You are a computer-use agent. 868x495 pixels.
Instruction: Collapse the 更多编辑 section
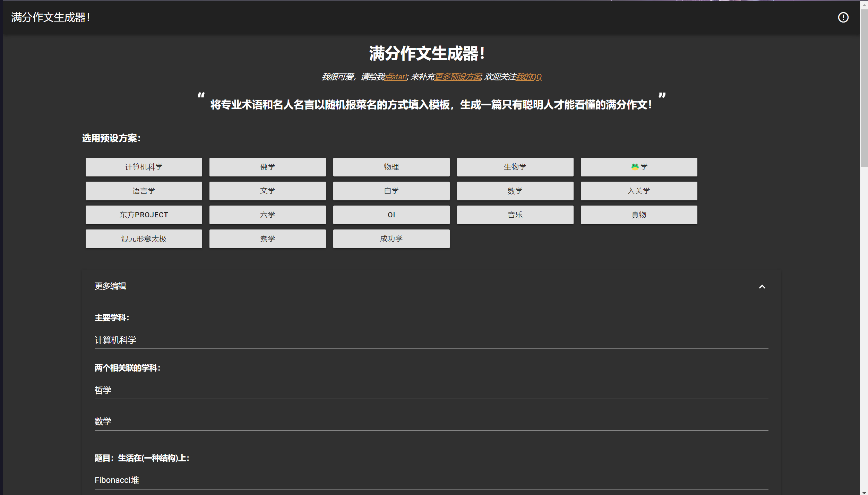click(762, 287)
